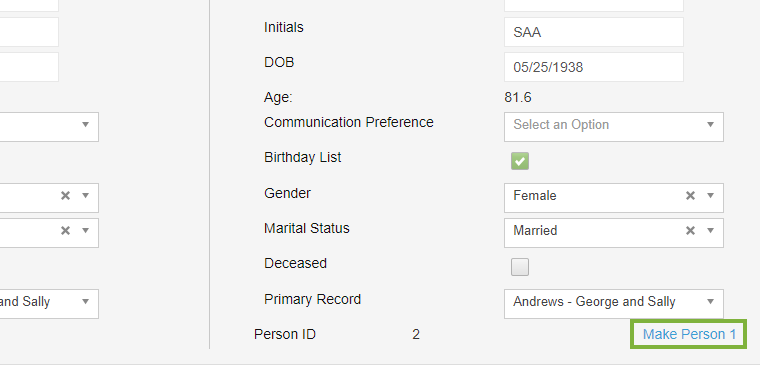
Task: Check the Deceased checkbox
Action: 520,267
